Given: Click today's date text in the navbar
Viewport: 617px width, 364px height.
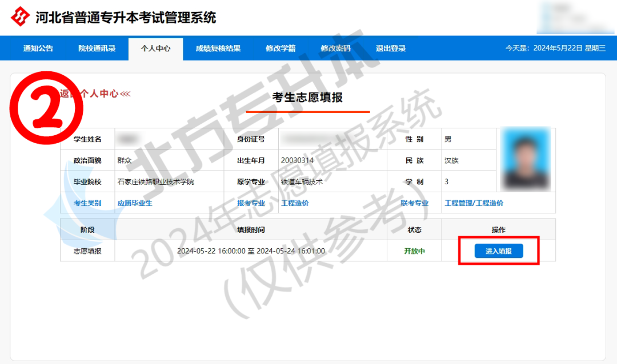Looking at the screenshot, I should coord(555,48).
